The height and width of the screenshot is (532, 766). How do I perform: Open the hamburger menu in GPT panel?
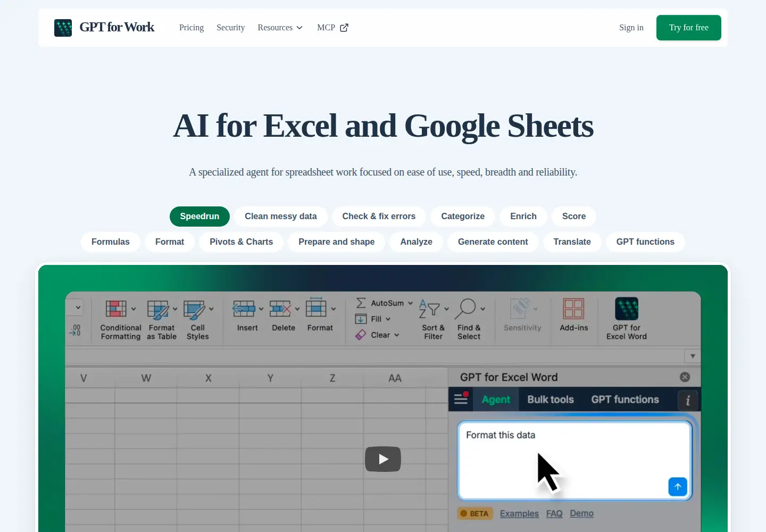coord(461,398)
